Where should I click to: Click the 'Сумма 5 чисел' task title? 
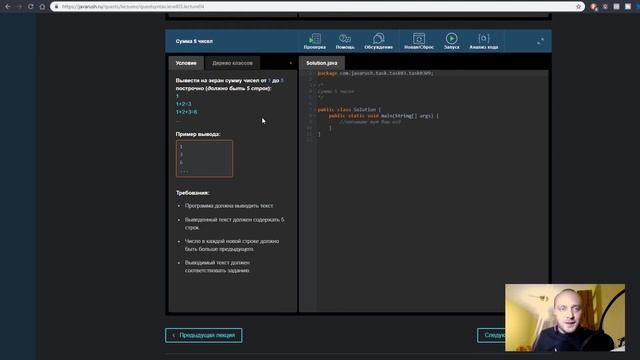coord(194,41)
